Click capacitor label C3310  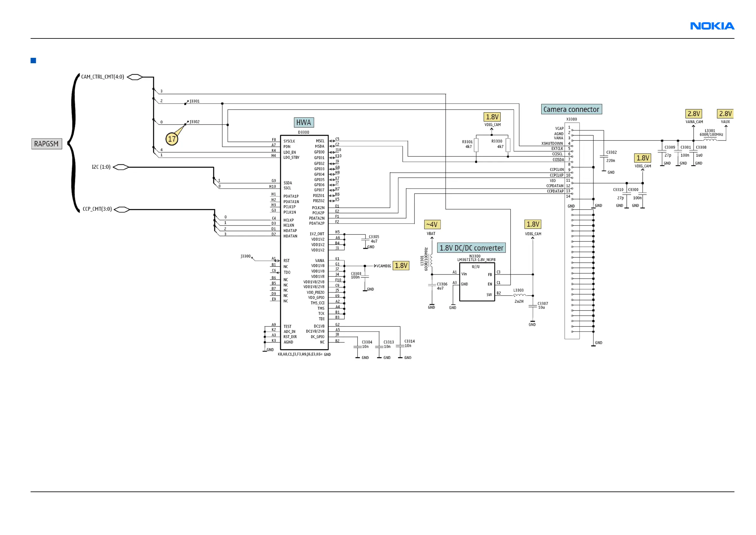click(618, 189)
